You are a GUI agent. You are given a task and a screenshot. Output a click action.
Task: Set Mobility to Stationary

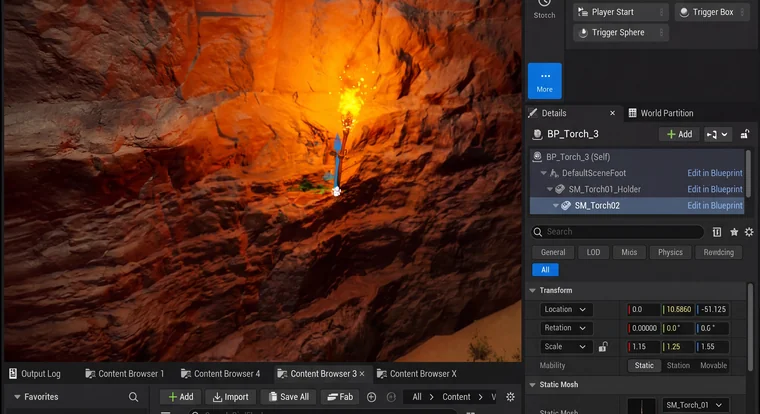pos(678,366)
